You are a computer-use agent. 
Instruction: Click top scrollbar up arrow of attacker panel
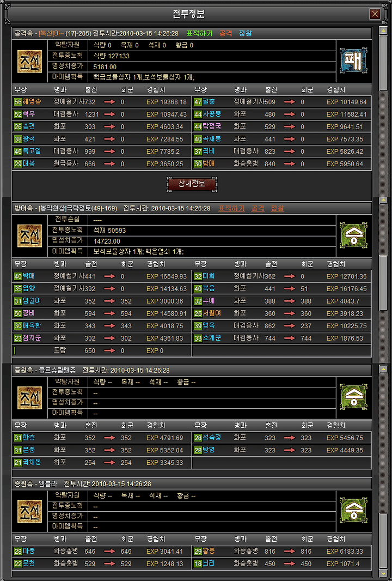point(383,31)
